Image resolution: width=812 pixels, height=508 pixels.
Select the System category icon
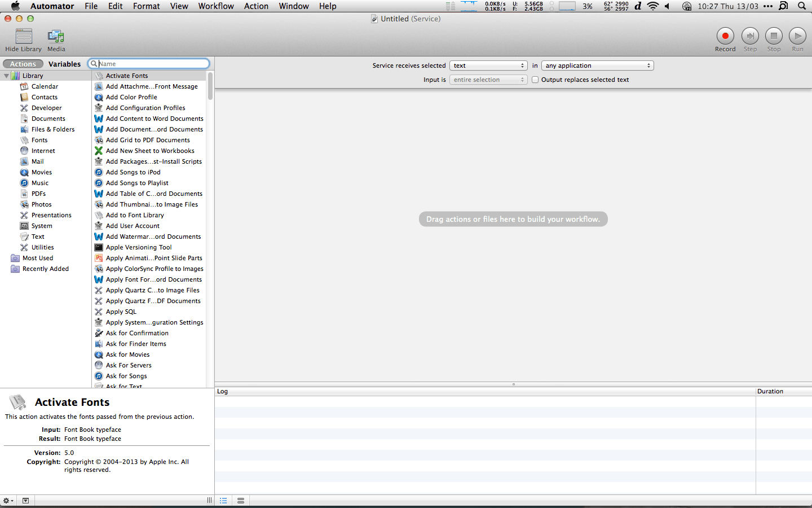coord(24,226)
